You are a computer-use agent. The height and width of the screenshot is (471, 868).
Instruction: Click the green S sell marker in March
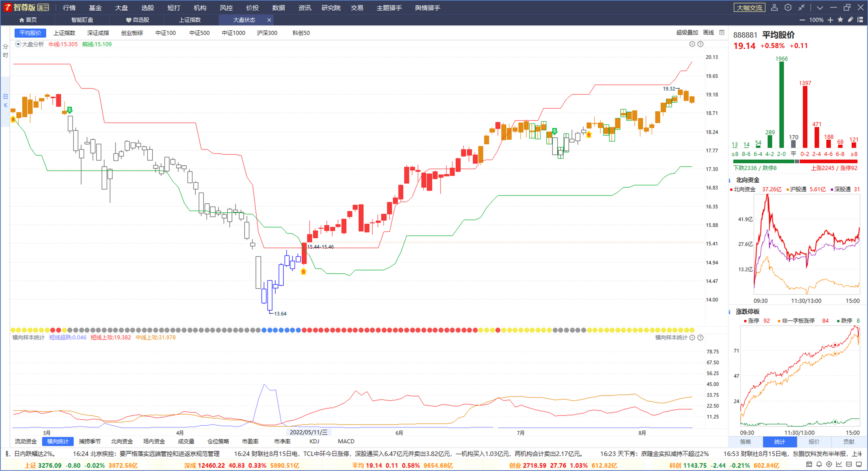pyautogui.click(x=69, y=110)
